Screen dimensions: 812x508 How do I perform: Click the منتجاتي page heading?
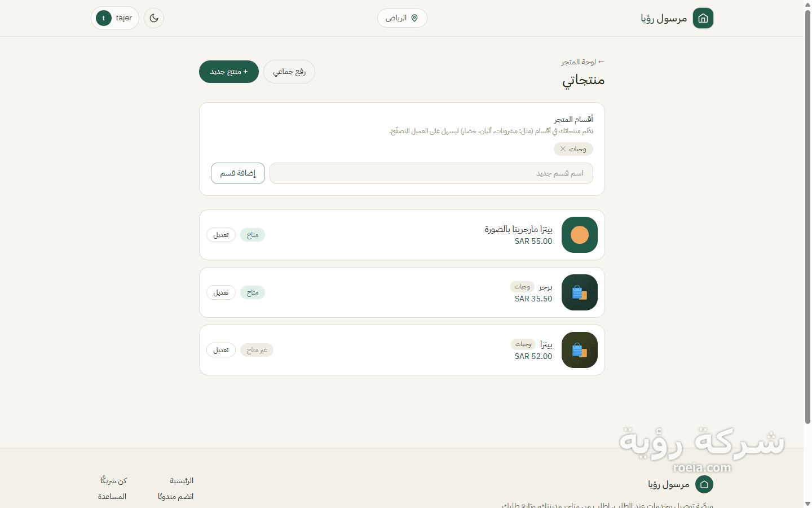coord(584,80)
